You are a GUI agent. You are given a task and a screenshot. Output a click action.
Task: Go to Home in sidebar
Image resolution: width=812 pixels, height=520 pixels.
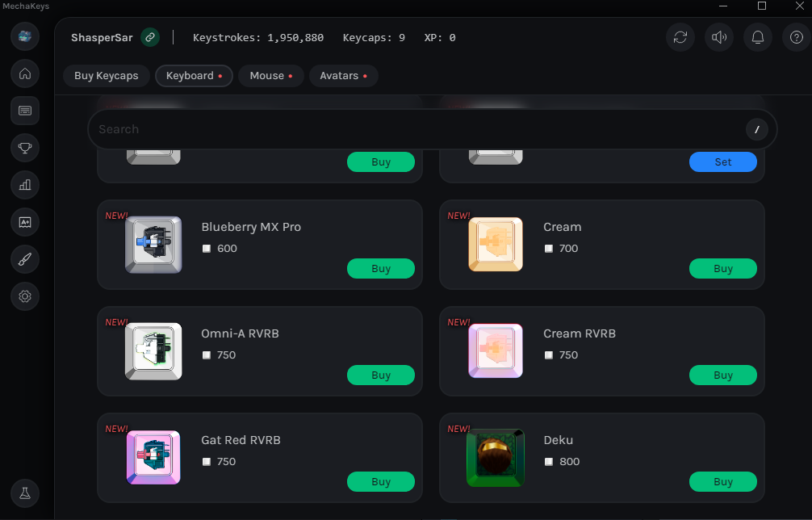(x=25, y=73)
